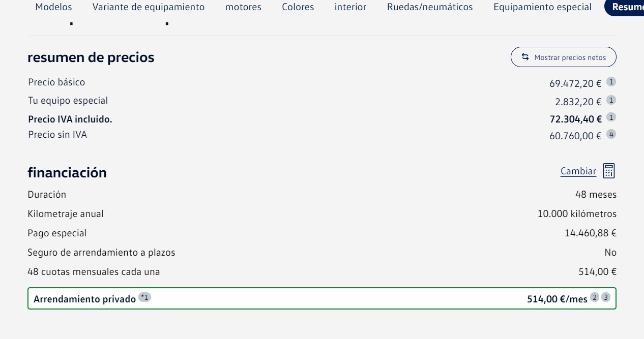The image size is (644, 339).
Task: Click footnote 1 badge beside Precio básico
Action: pos(611,82)
